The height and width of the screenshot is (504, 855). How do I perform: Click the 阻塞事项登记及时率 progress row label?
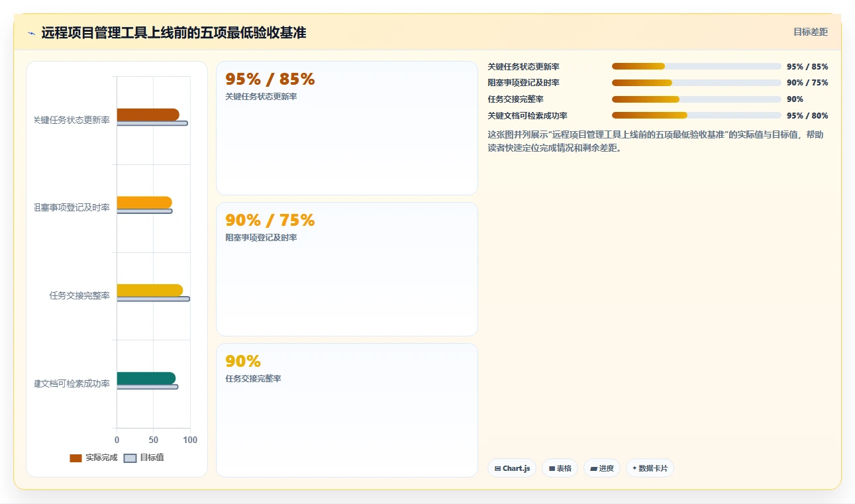point(523,83)
